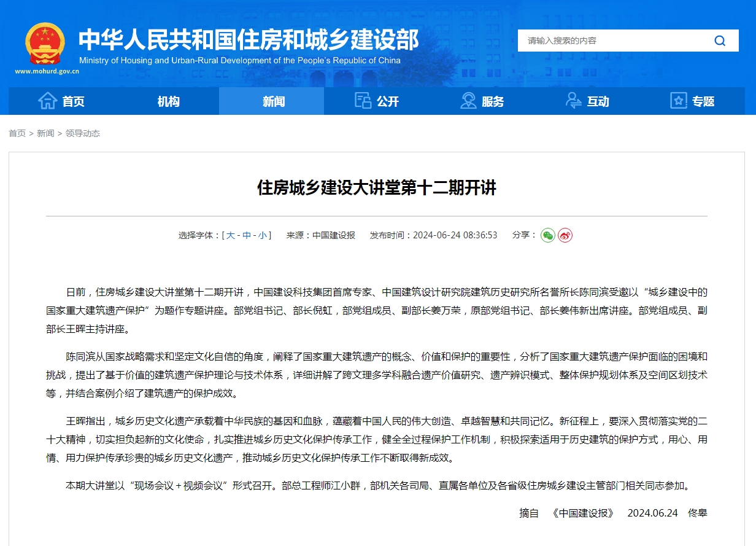Click article headline 住房城乡建设大讲堂第十二期开讲

[377, 187]
